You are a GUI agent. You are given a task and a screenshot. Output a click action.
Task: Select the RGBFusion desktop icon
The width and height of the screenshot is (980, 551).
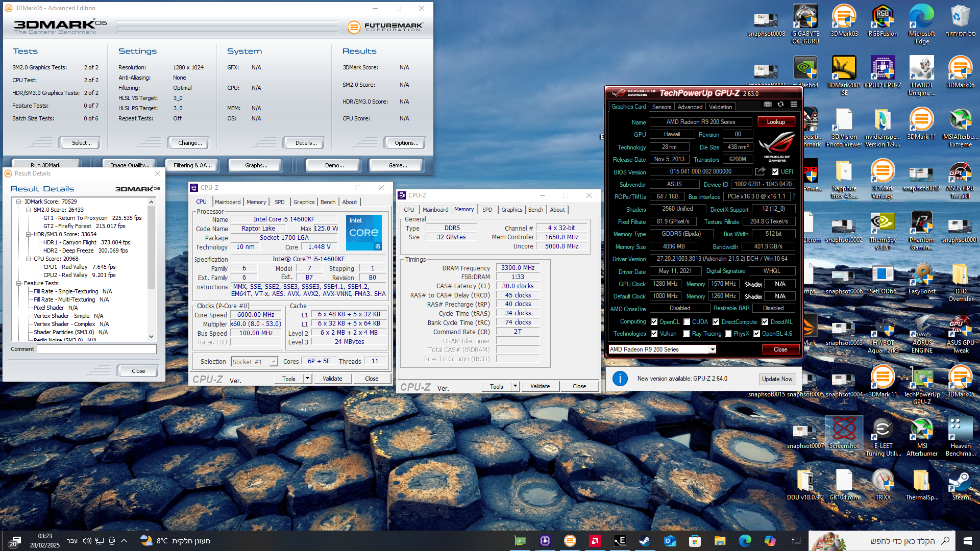883,20
